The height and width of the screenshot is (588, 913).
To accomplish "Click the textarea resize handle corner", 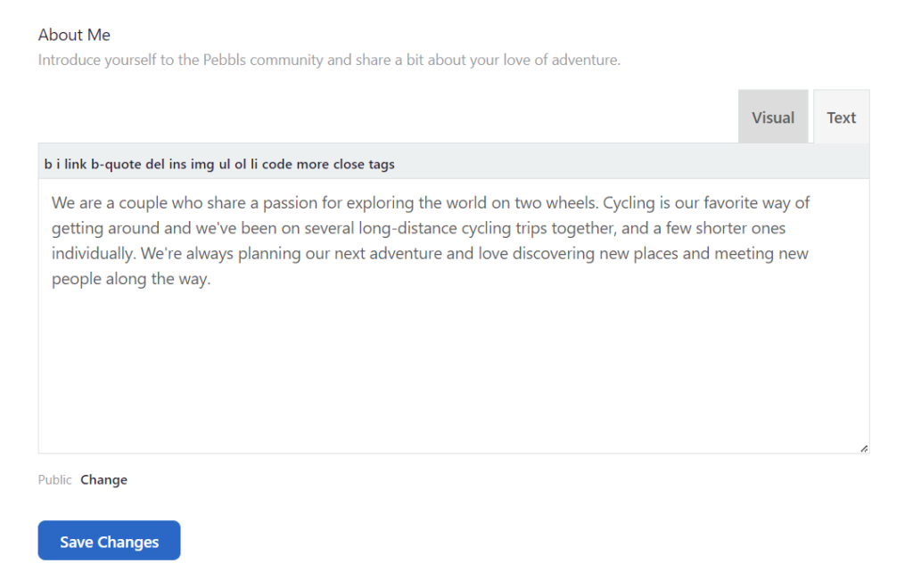I will [864, 448].
